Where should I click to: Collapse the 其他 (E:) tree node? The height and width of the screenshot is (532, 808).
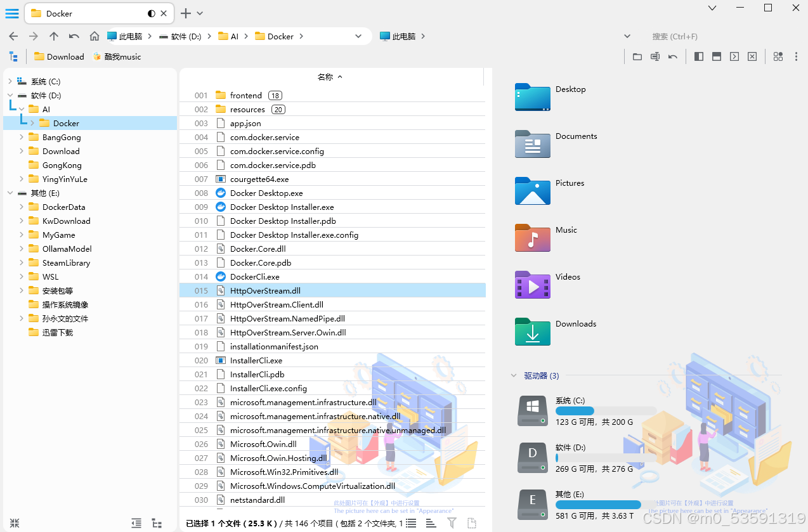pyautogui.click(x=10, y=193)
